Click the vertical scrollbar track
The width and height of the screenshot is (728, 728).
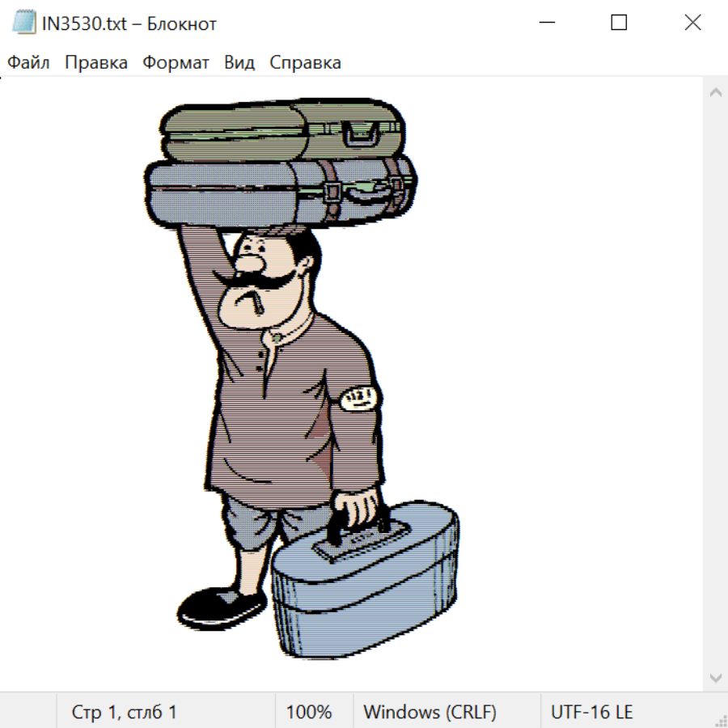(x=715, y=380)
